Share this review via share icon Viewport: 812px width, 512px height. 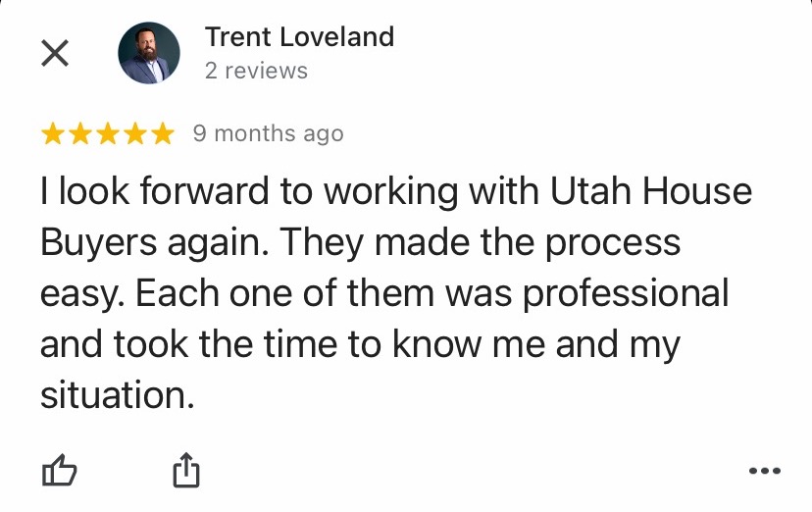point(186,470)
